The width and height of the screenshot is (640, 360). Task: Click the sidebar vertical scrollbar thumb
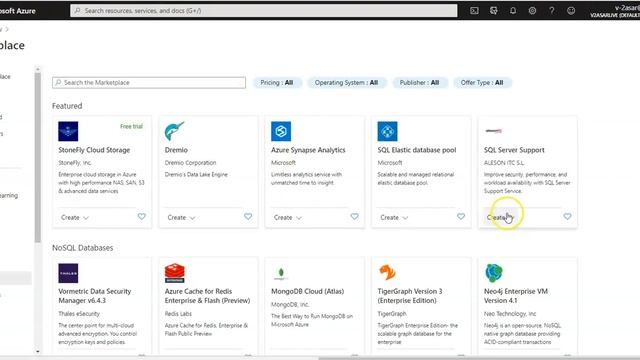[x=38, y=158]
